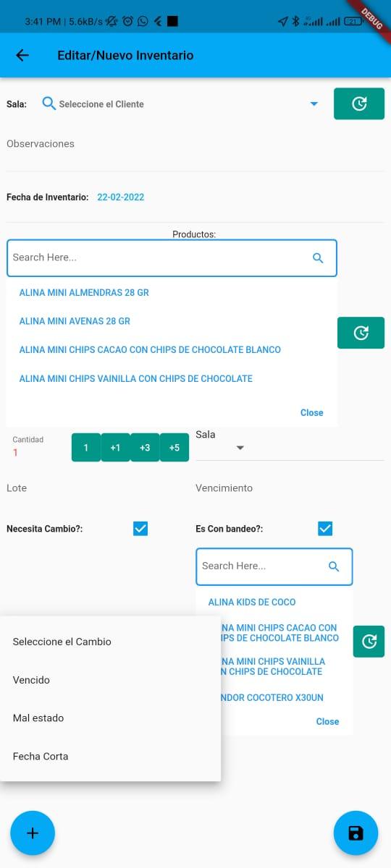Expand the Sala dropdown arrow
Screen dimensions: 391x868
coord(240,448)
